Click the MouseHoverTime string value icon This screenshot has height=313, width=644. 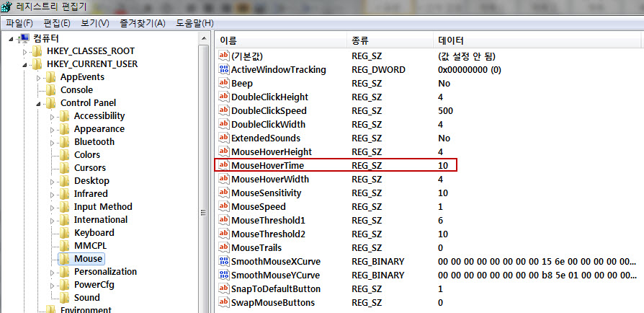pos(223,166)
